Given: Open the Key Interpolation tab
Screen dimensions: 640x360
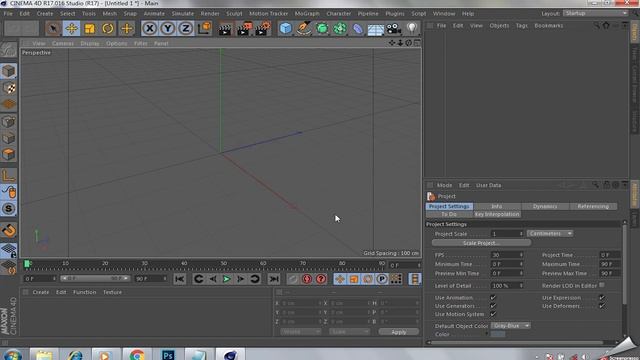Looking at the screenshot, I should pos(497,214).
